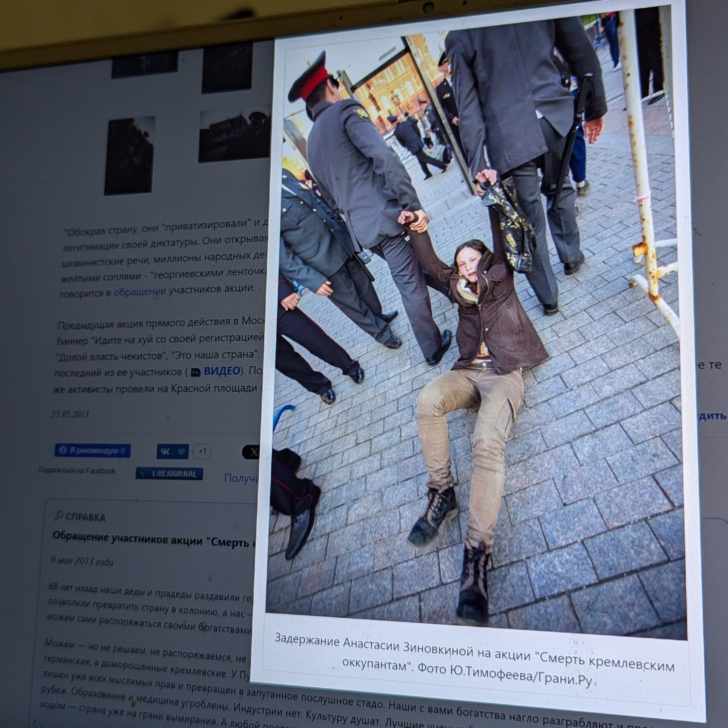The width and height of the screenshot is (728, 728).
Task: Open the lower-right gallery thumbnail beside the lightbox
Action: click(x=234, y=134)
